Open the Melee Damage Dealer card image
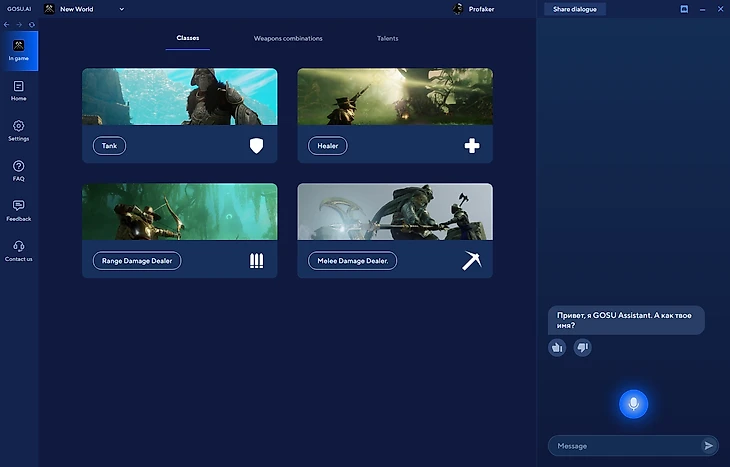This screenshot has height=467, width=730. tap(394, 211)
